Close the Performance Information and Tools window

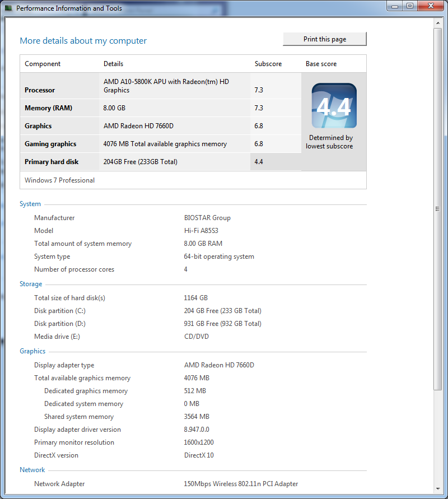(430, 6)
